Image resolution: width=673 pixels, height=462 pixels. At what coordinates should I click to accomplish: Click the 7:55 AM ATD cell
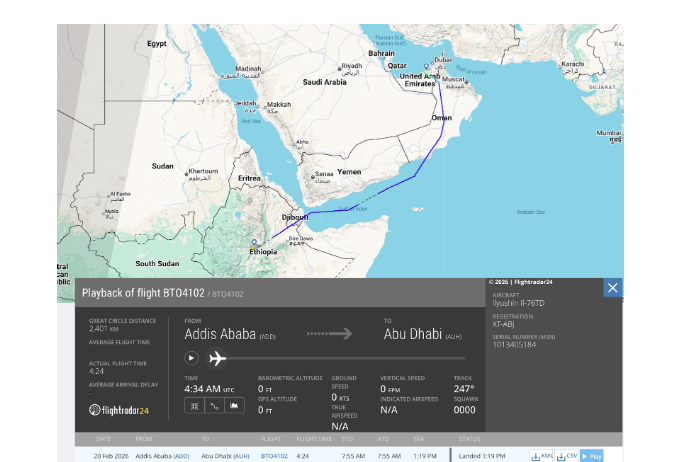point(389,456)
